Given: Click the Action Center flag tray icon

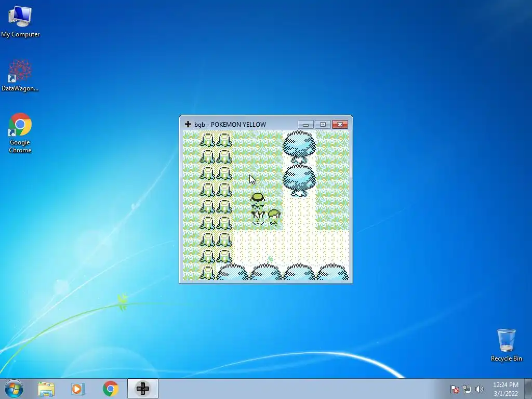Looking at the screenshot, I should click(x=454, y=389).
